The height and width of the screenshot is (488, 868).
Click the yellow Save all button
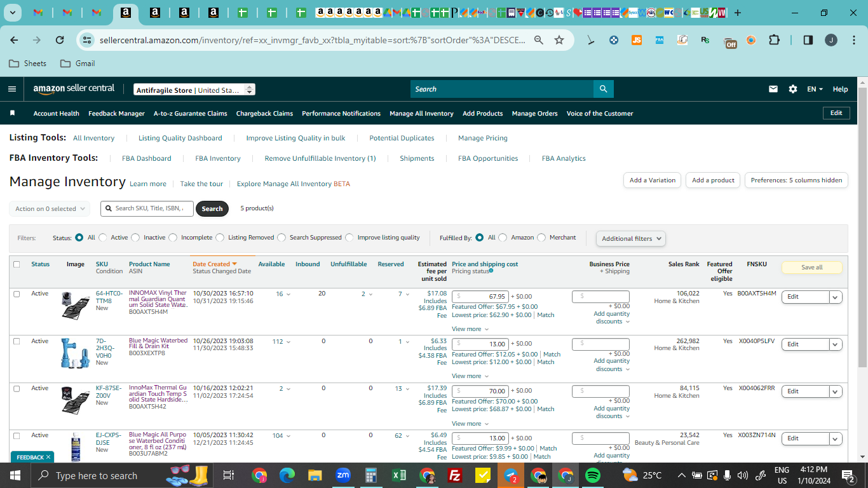(x=812, y=268)
